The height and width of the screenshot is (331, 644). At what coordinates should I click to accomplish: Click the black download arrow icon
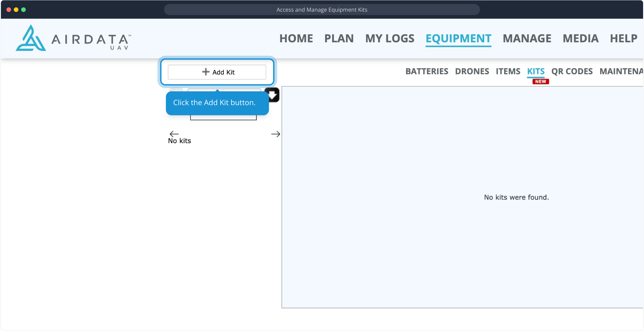[x=273, y=95]
